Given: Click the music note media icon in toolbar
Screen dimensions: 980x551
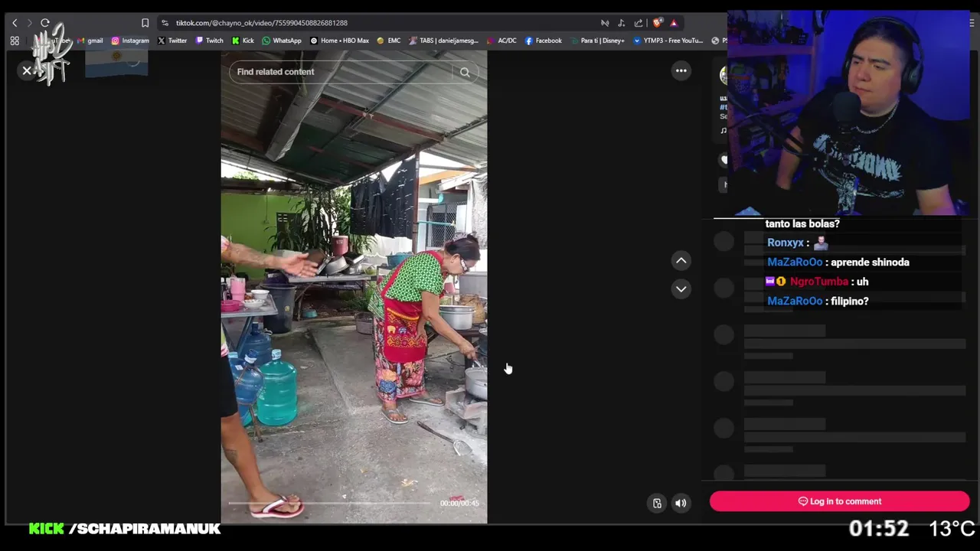Looking at the screenshot, I should pyautogui.click(x=621, y=23).
